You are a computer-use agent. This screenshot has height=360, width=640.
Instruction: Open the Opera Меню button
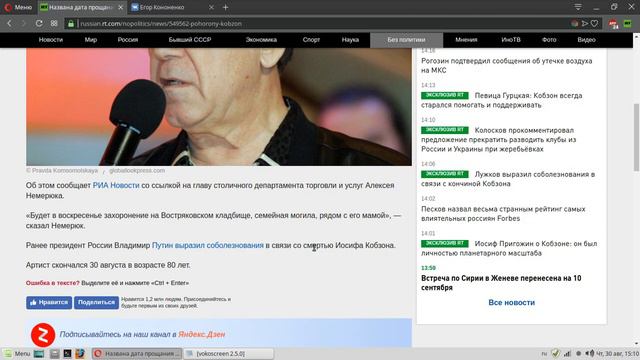coord(18,7)
